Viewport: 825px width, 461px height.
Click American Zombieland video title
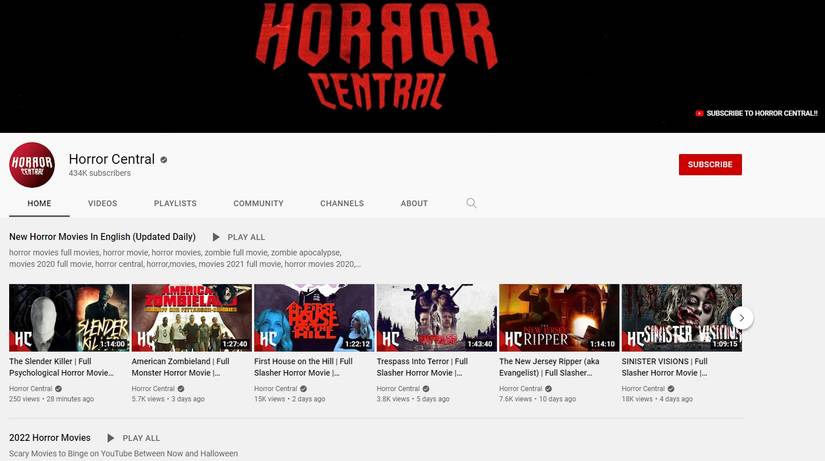[x=180, y=367]
